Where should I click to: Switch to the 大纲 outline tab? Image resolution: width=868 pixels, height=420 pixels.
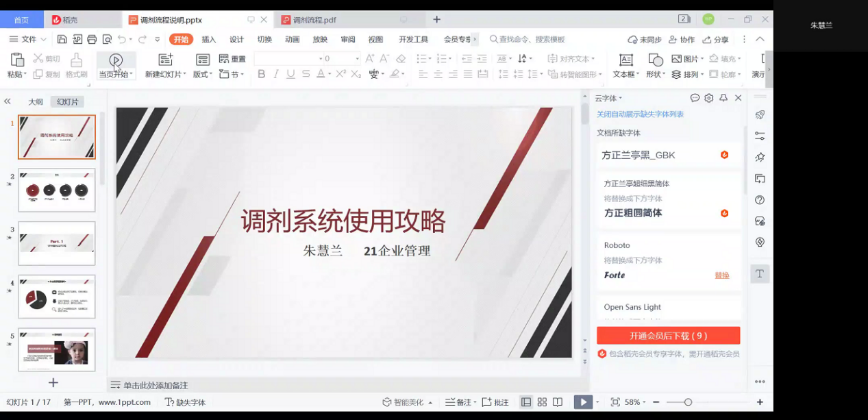click(36, 101)
